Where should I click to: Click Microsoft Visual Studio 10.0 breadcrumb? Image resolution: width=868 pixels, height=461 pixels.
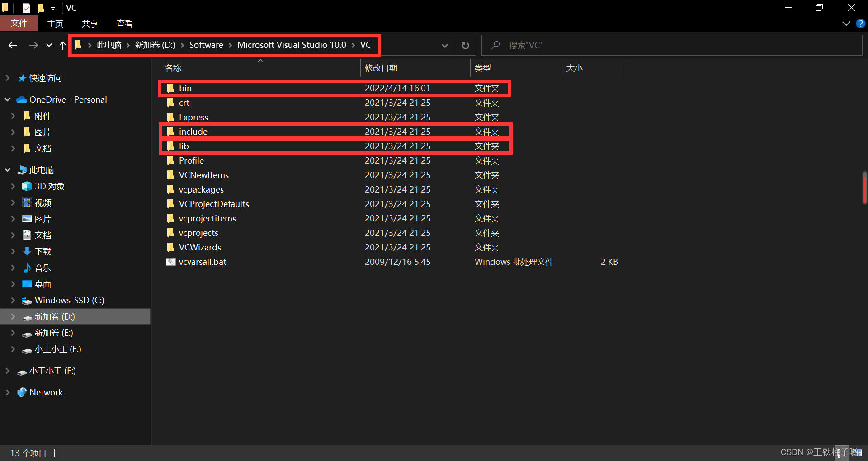click(292, 45)
